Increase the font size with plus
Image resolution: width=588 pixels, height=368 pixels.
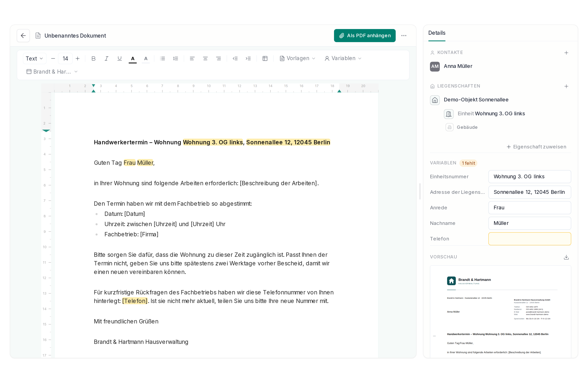coord(78,58)
